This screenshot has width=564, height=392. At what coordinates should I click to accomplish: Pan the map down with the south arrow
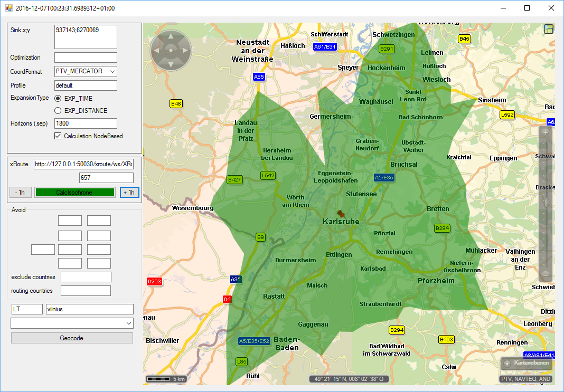tap(171, 64)
